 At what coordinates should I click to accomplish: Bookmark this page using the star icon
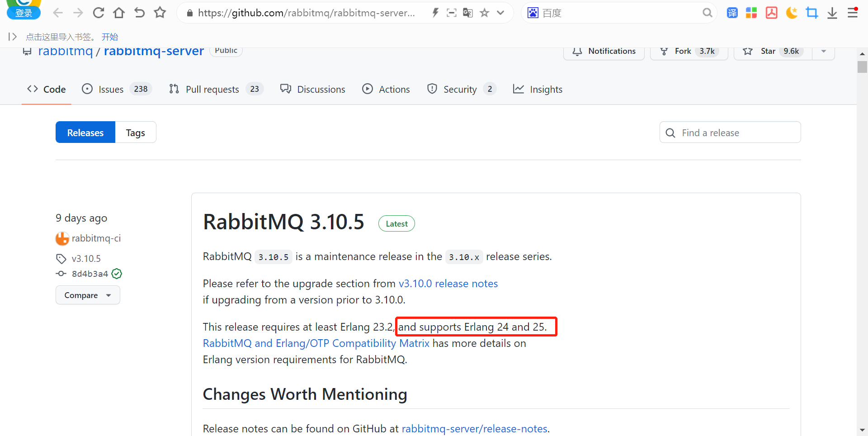[484, 13]
